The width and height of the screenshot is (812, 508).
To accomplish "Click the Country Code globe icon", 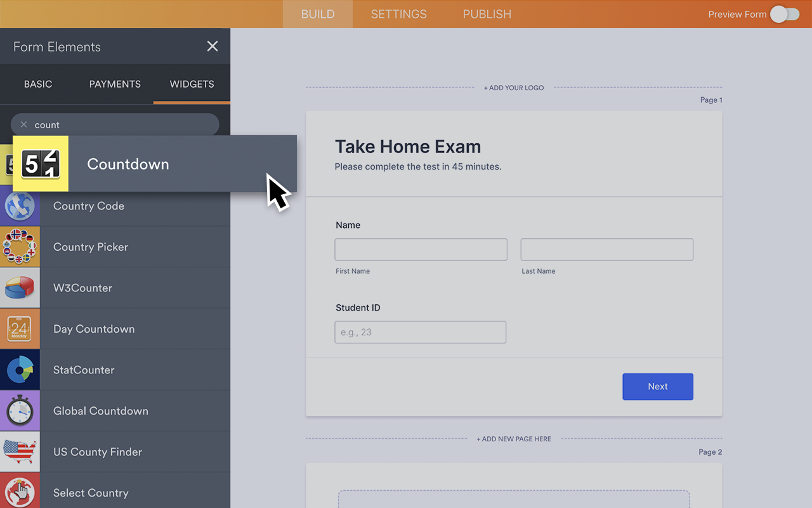I will pos(19,206).
